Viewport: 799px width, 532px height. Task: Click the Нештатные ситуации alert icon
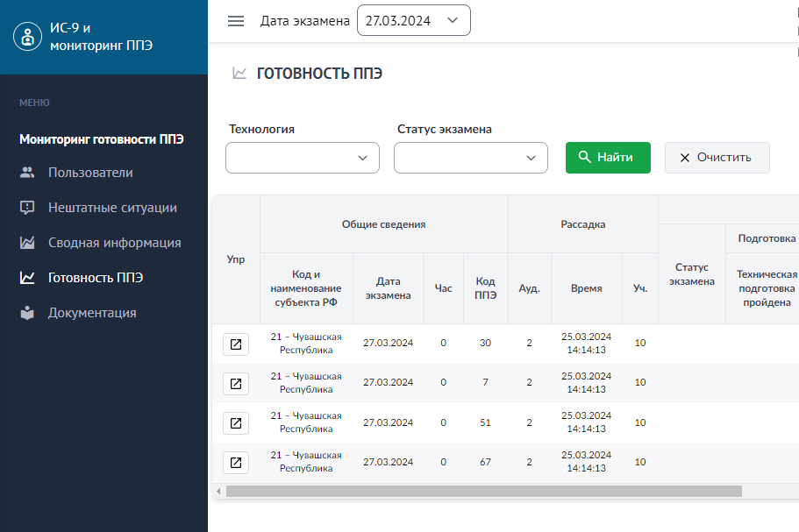coord(27,208)
